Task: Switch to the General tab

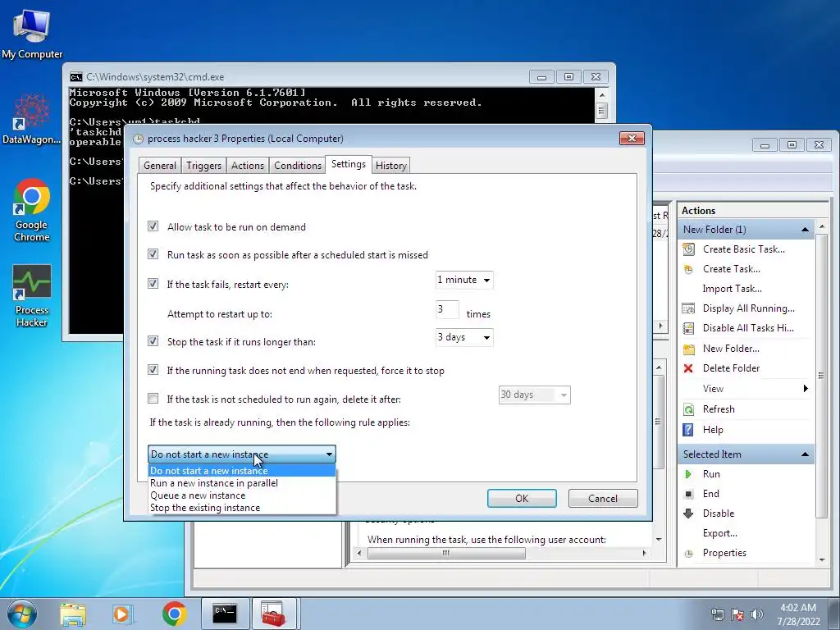Action: point(160,166)
